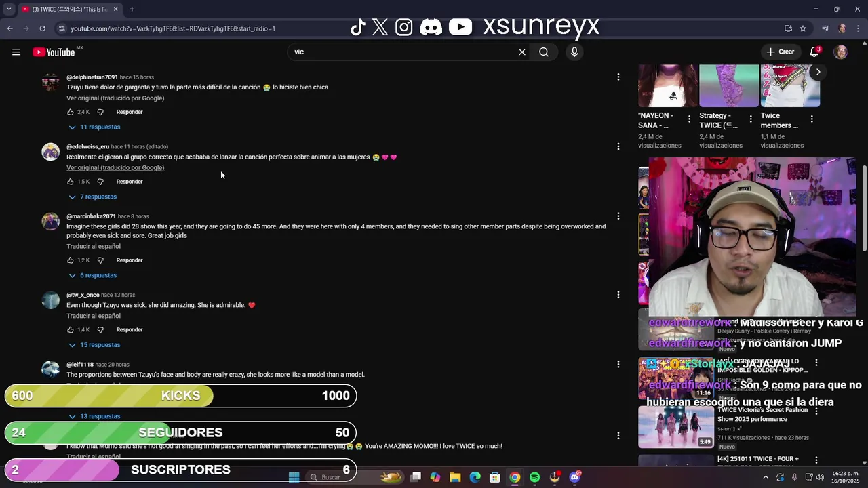Open the taskbar volume control
Viewport: 868px width, 488px height.
click(x=820, y=477)
